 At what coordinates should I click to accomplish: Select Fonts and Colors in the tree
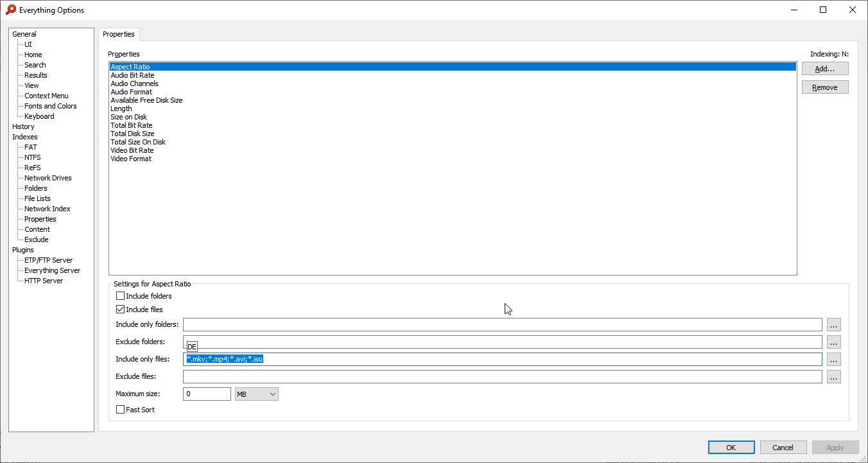tap(51, 106)
